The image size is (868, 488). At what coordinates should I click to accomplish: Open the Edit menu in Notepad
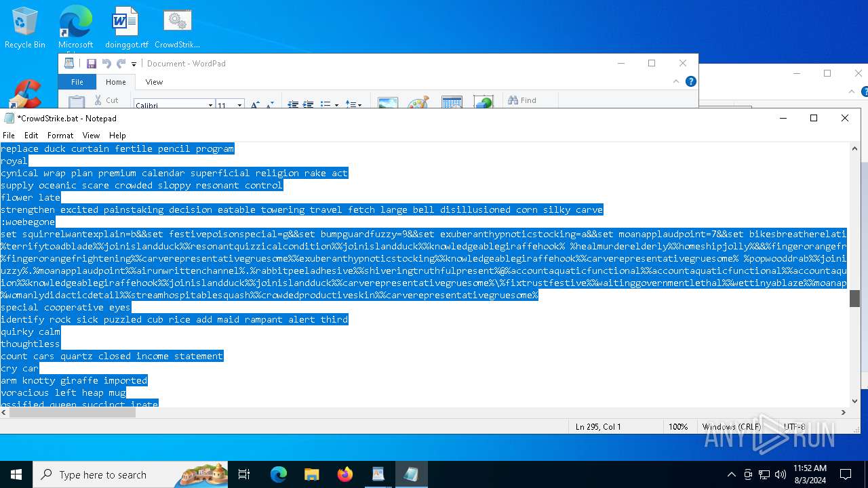tap(31, 136)
